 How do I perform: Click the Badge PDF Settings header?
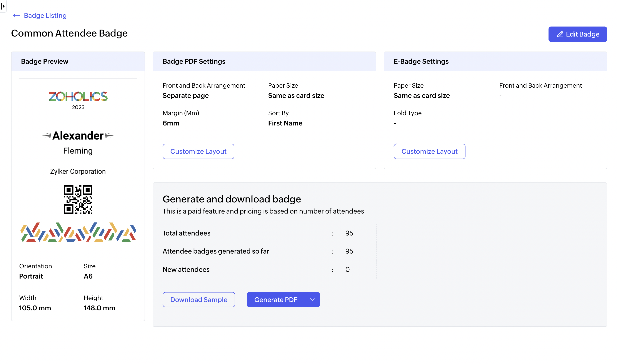click(194, 61)
